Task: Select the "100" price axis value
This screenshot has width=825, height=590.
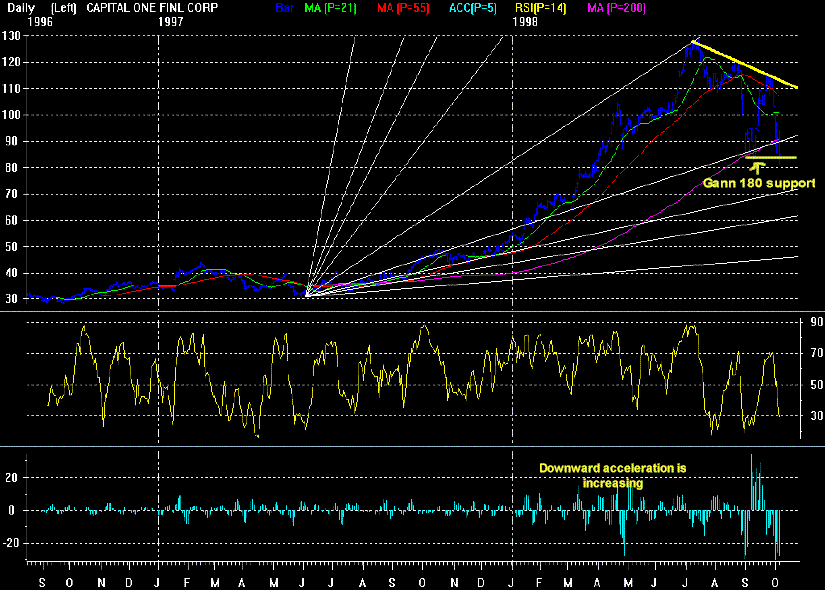Action: coord(11,115)
